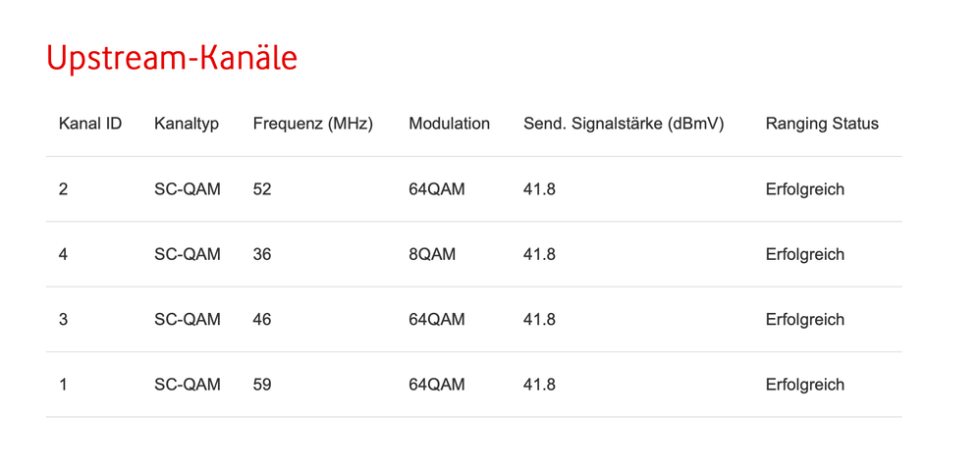Click the Frequenz (MHz) column header
Image resolution: width=980 pixels, height=470 pixels.
click(312, 124)
